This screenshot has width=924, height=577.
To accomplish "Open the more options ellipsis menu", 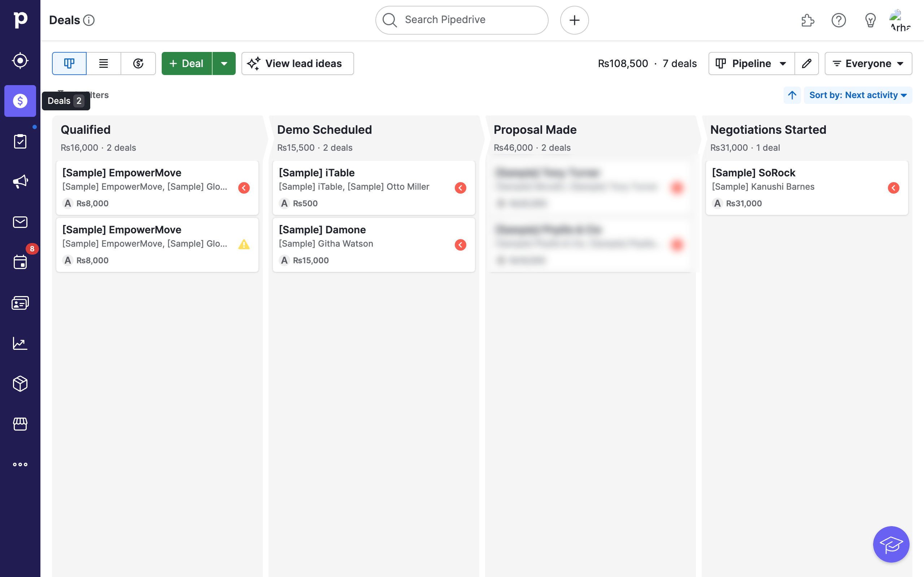I will point(20,464).
